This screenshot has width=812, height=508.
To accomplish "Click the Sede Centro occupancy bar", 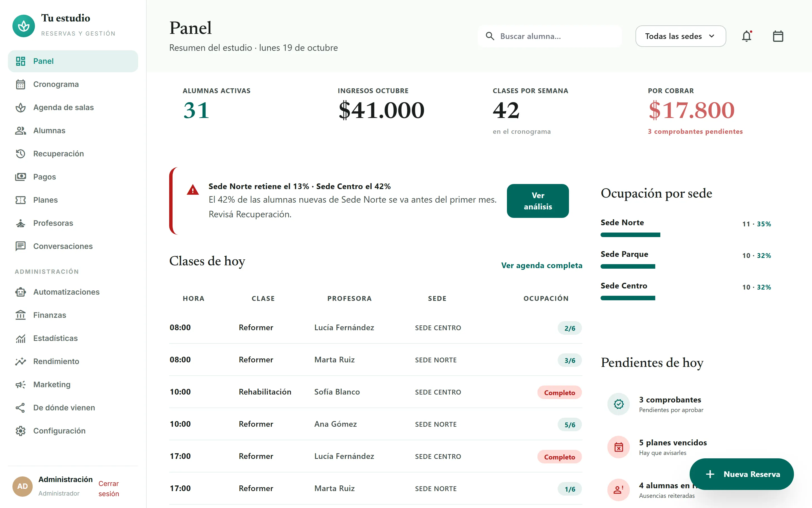I will 628,298.
